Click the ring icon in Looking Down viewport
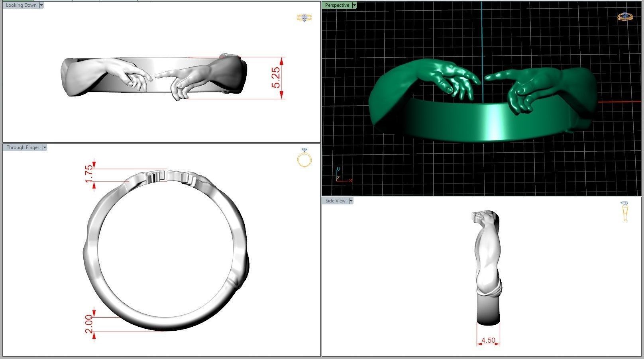The image size is (644, 359). pyautogui.click(x=304, y=18)
